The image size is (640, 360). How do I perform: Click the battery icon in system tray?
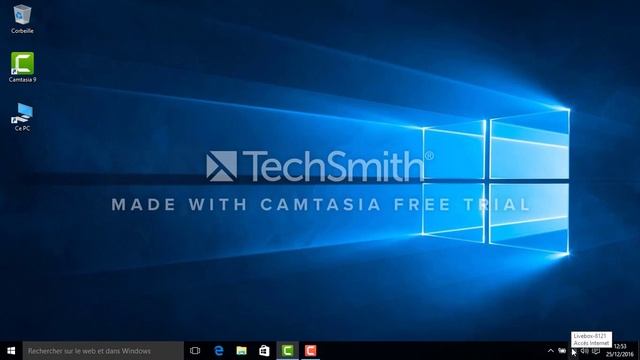coord(562,351)
